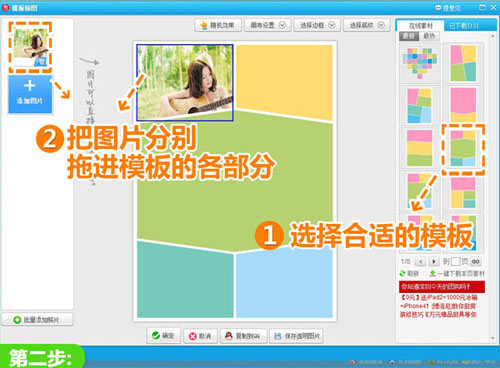Click the green refresh (刷新) icon
Image resolution: width=500 pixels, height=368 pixels.
point(403,273)
